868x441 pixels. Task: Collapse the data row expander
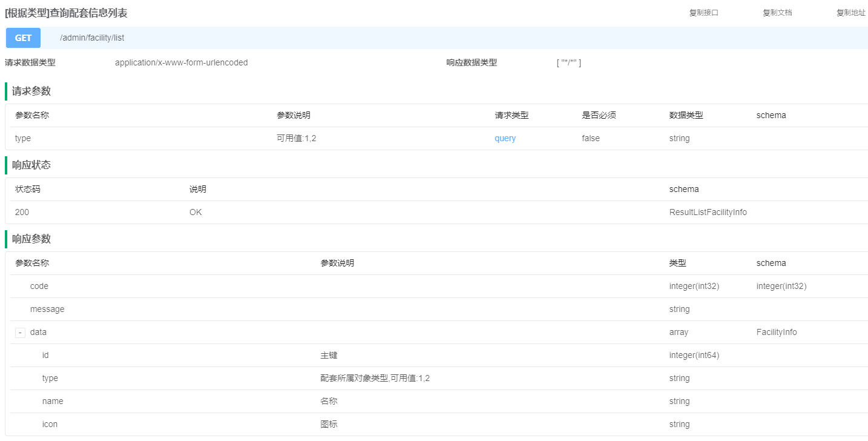point(21,333)
